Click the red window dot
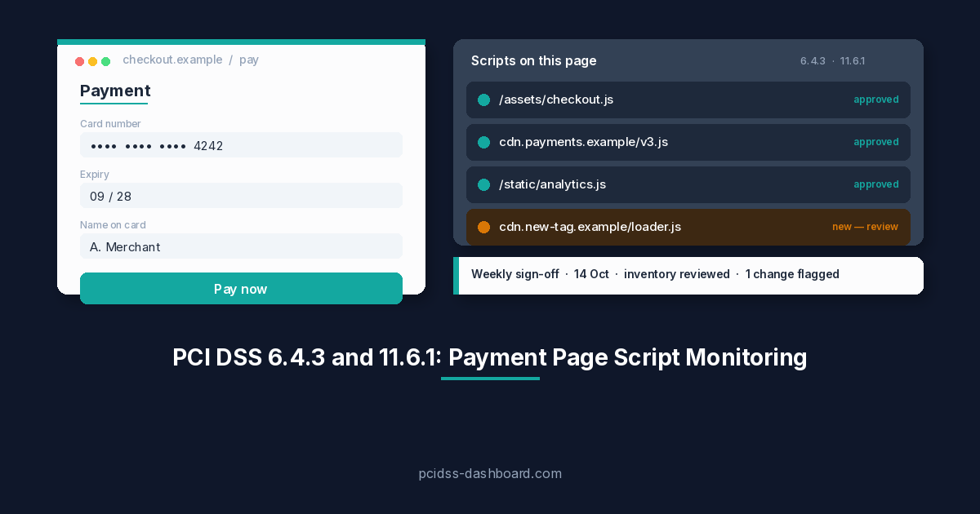This screenshot has width=980, height=514. pyautogui.click(x=79, y=61)
